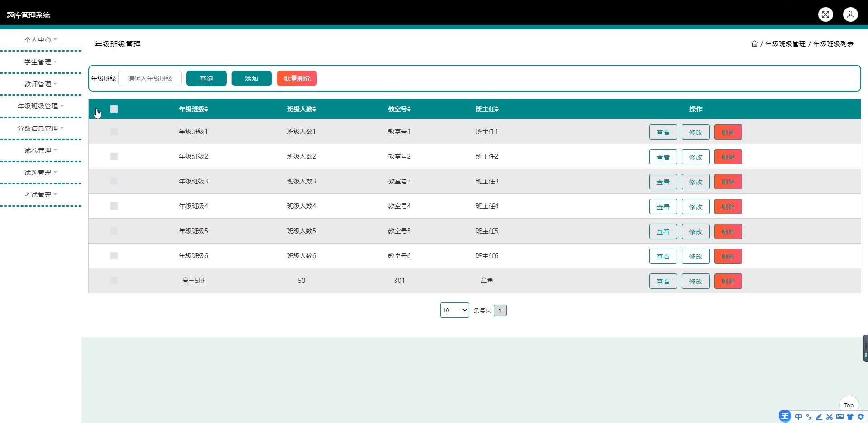The height and width of the screenshot is (423, 868).
Task: Open IME handwriting pen icon
Action: pos(819,417)
